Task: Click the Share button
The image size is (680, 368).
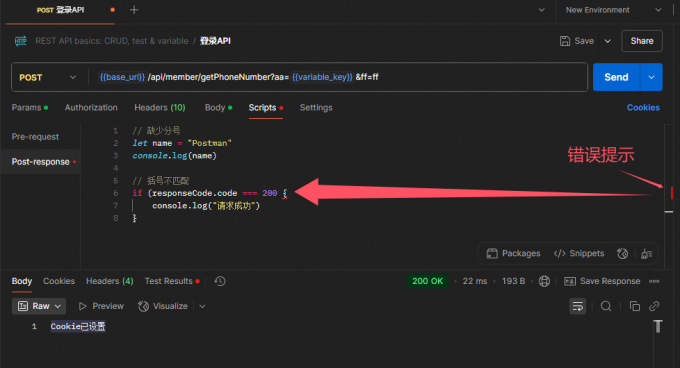Action: (642, 41)
